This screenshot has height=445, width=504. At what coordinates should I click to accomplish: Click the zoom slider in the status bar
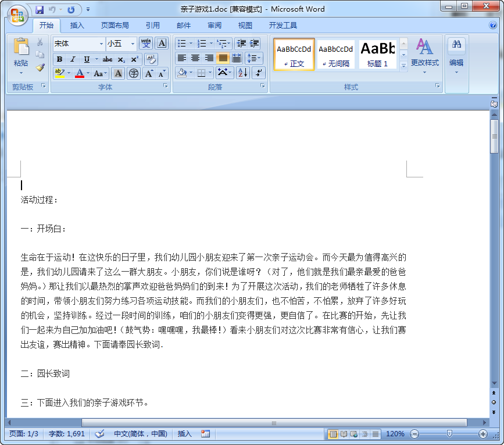448,433
